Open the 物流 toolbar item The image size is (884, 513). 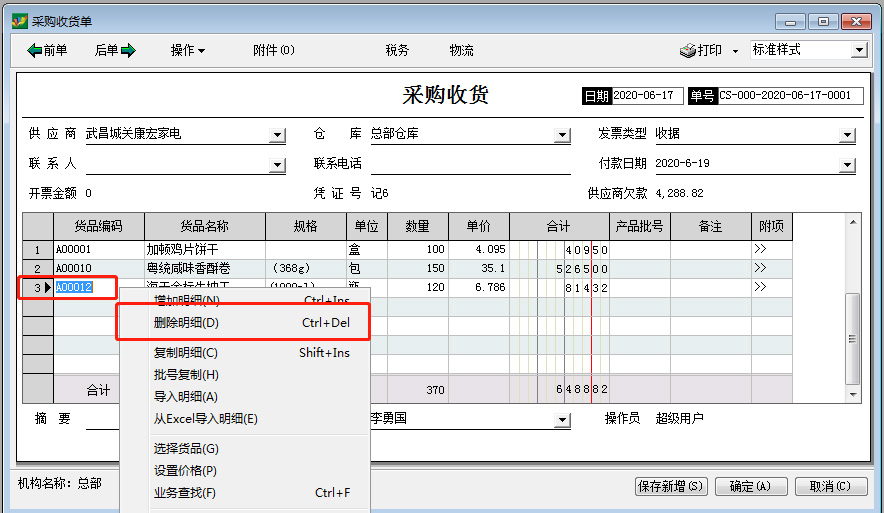coord(461,50)
